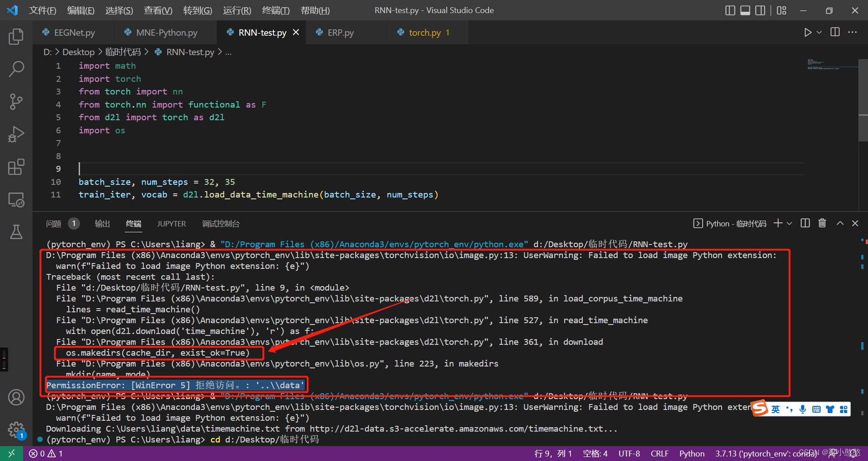Open the 调试控制台 panel tab

[221, 223]
